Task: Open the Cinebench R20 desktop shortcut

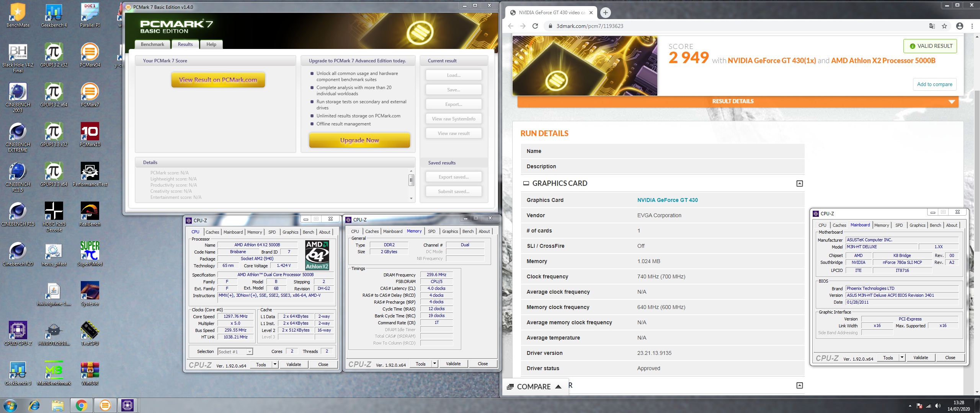Action: point(18,254)
